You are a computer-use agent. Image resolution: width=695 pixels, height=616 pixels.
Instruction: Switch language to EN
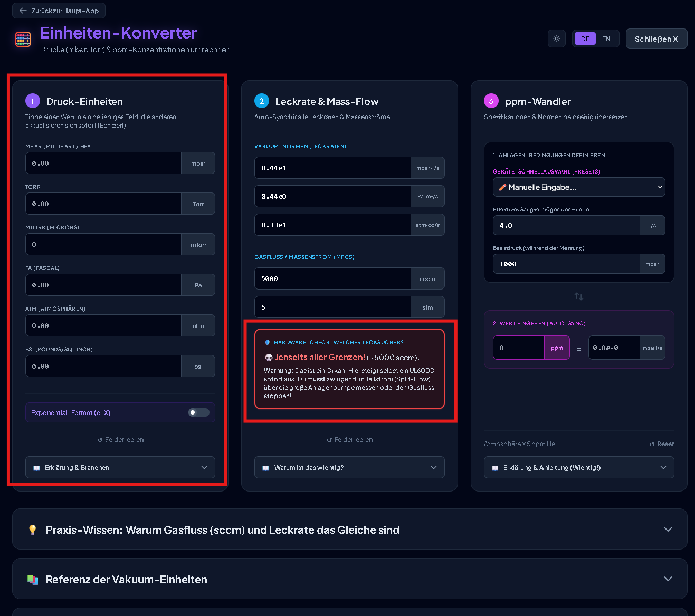(x=606, y=38)
